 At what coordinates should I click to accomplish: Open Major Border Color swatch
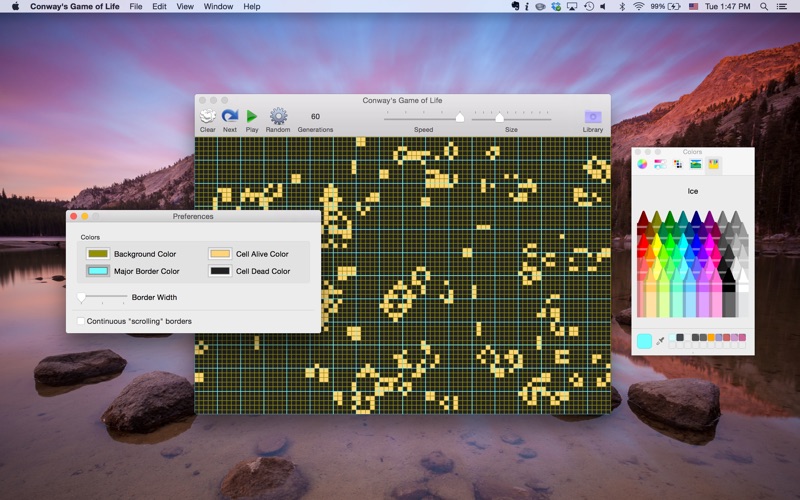(97, 271)
